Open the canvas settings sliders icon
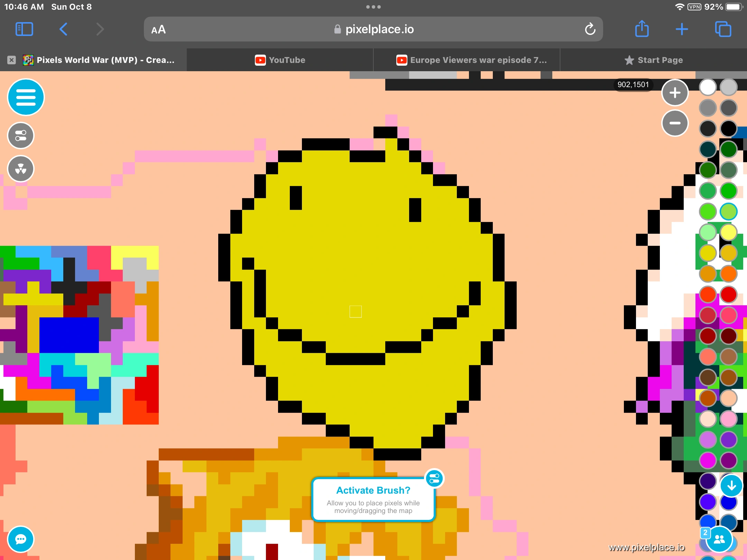Viewport: 747px width, 560px height. (20, 136)
